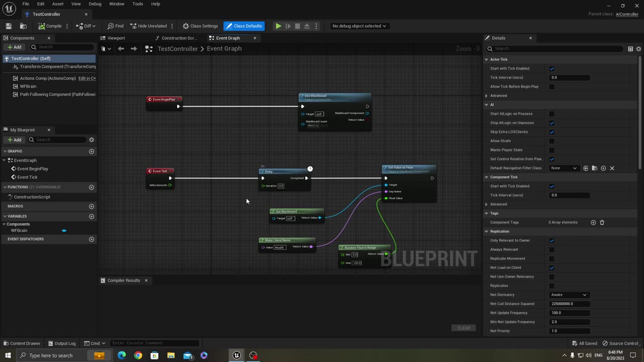Viewport: 644px width, 362px height.
Task: Open the debug object selection dropdown
Action: point(359,26)
